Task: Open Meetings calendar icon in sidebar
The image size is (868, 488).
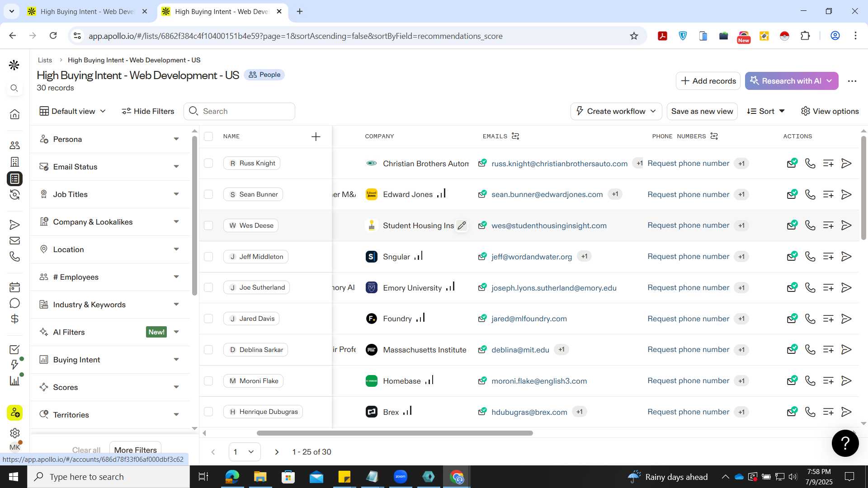Action: click(x=14, y=287)
